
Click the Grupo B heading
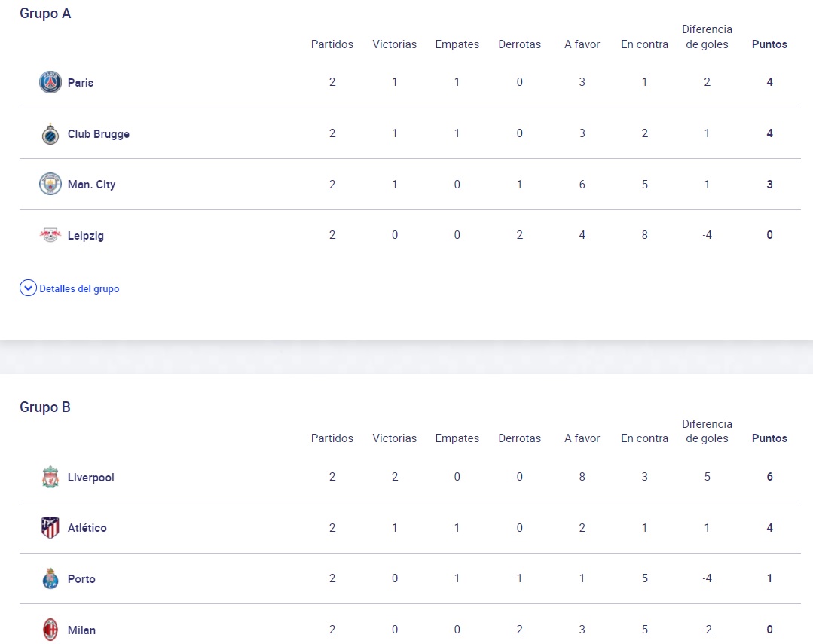pyautogui.click(x=45, y=407)
